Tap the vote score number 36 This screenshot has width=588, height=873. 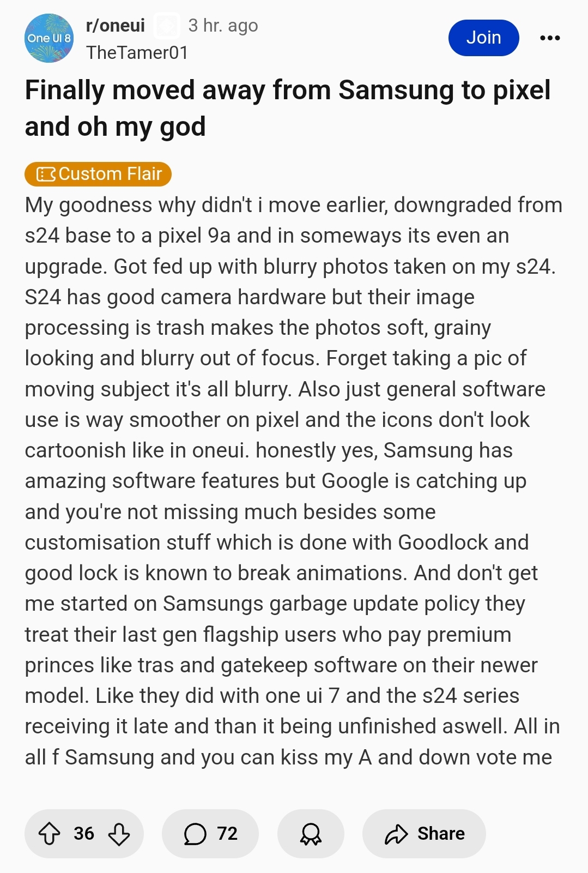[x=84, y=833]
